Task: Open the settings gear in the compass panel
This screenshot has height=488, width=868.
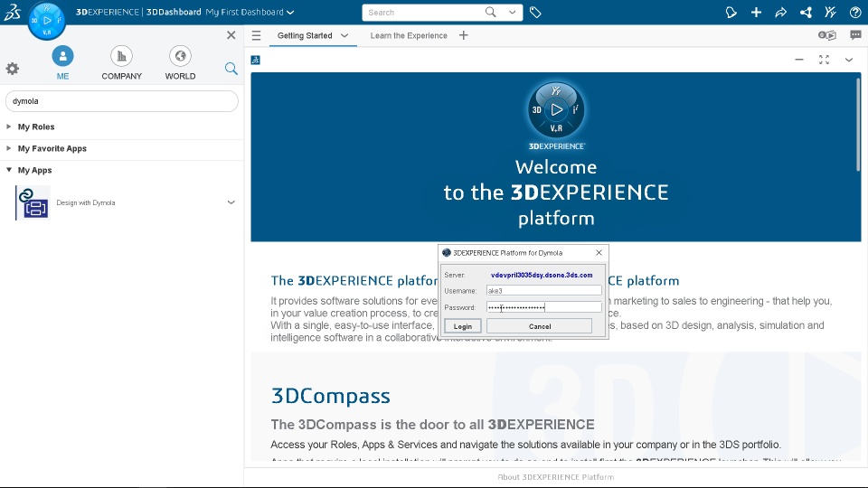Action: pyautogui.click(x=12, y=69)
